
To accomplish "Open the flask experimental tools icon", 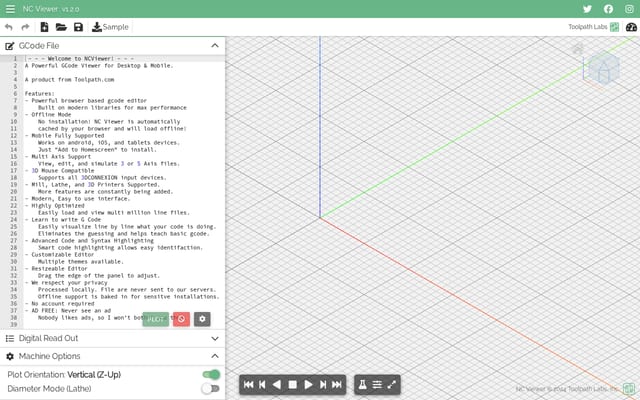I will (362, 384).
